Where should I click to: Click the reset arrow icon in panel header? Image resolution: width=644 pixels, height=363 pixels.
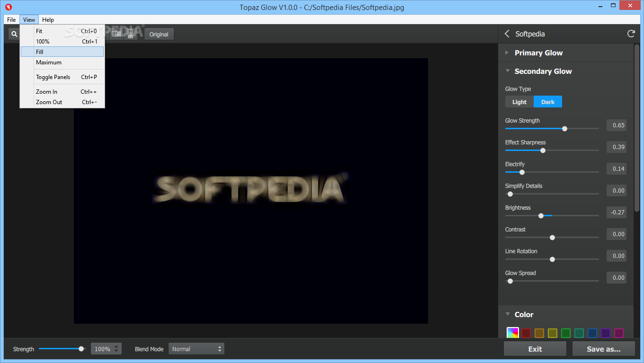(631, 34)
